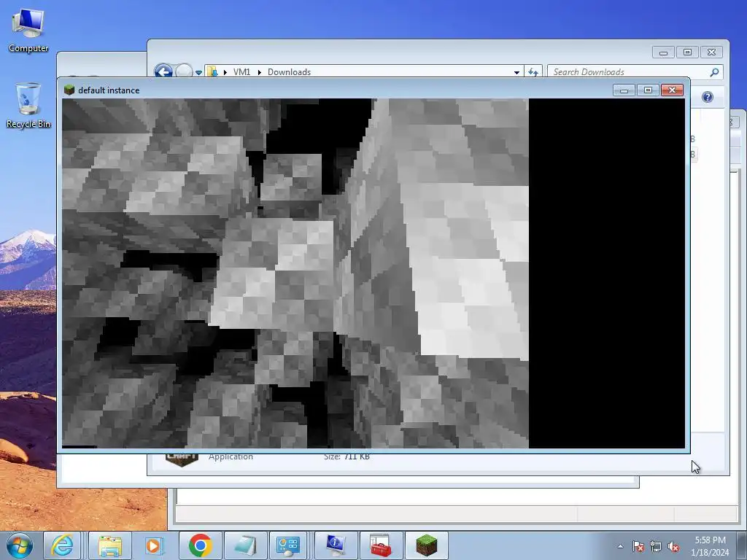747x560 pixels.
Task: Open explorer Help question mark button
Action: [708, 97]
